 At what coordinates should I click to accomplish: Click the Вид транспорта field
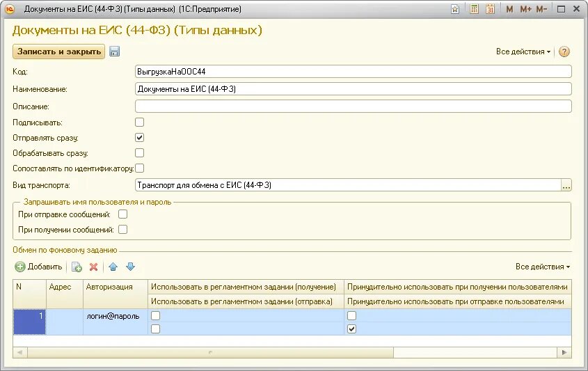click(x=348, y=185)
